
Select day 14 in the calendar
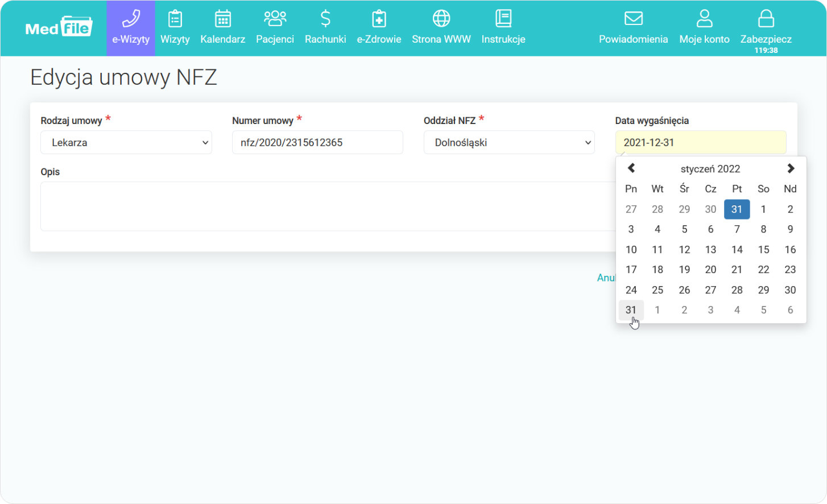click(x=737, y=250)
